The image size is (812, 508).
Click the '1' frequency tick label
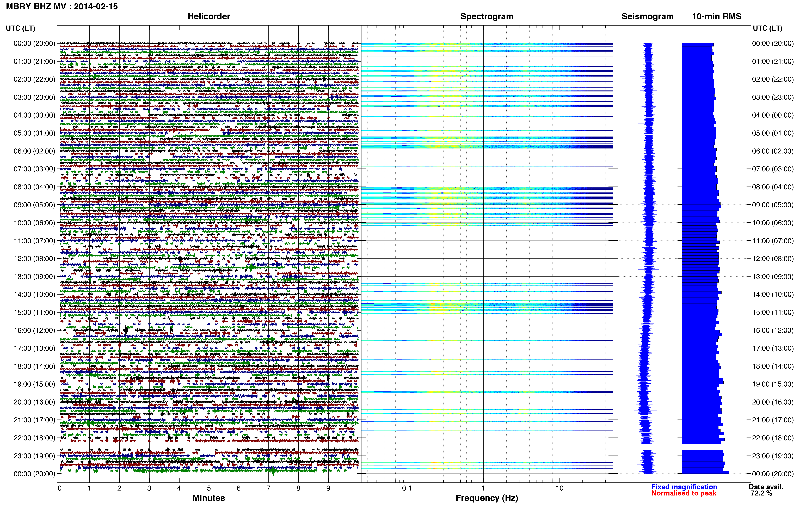483,488
